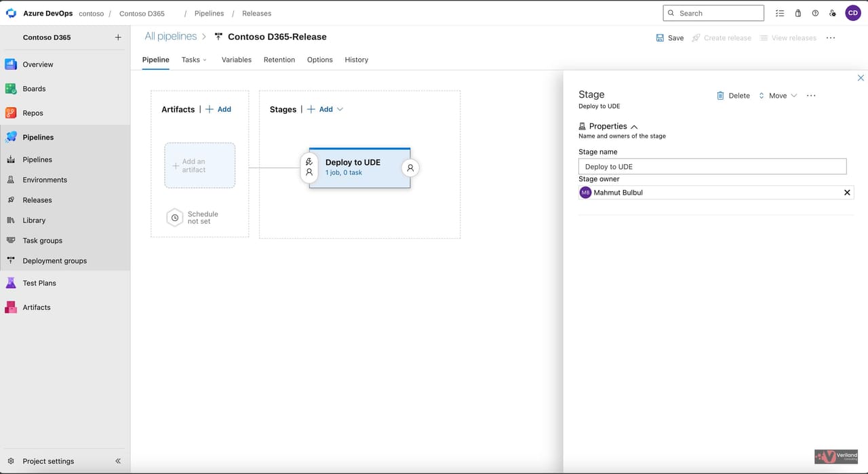Click Add next to Artifacts
Image resolution: width=868 pixels, height=474 pixels.
tap(218, 109)
